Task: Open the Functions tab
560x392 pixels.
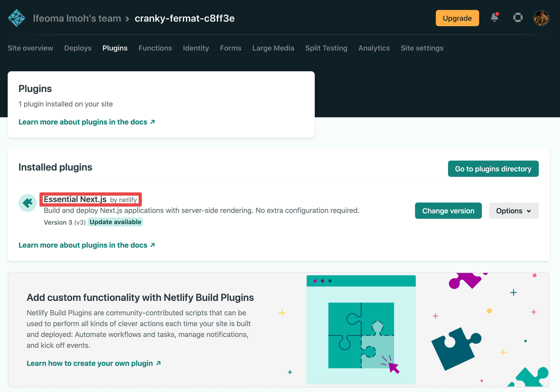Action: tap(155, 48)
